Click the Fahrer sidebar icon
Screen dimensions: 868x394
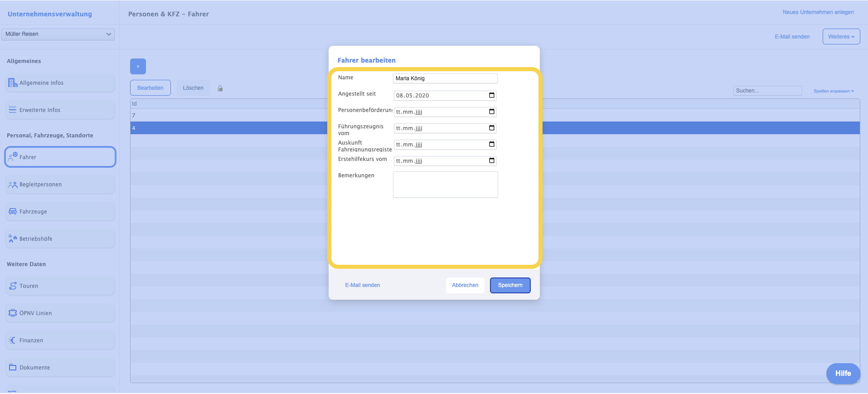coord(13,157)
